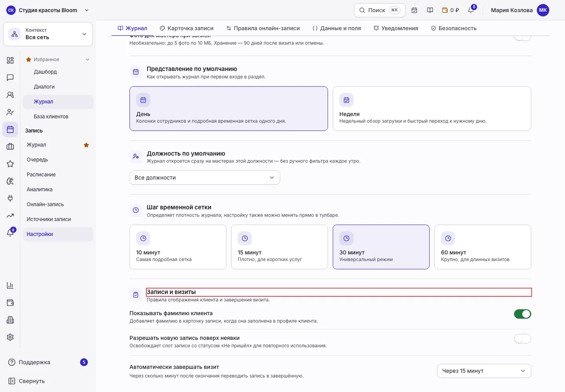Select the "15 минут" grid step card
The image size is (565, 392).
(279, 247)
